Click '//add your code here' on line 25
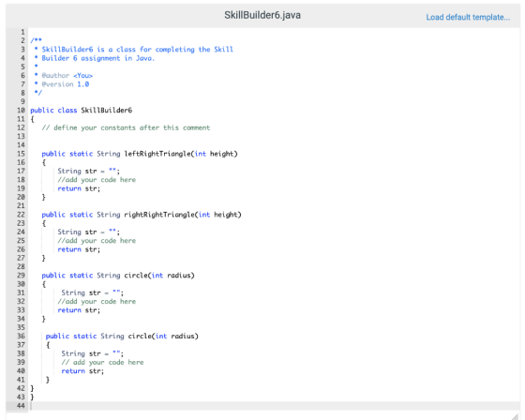 point(97,241)
